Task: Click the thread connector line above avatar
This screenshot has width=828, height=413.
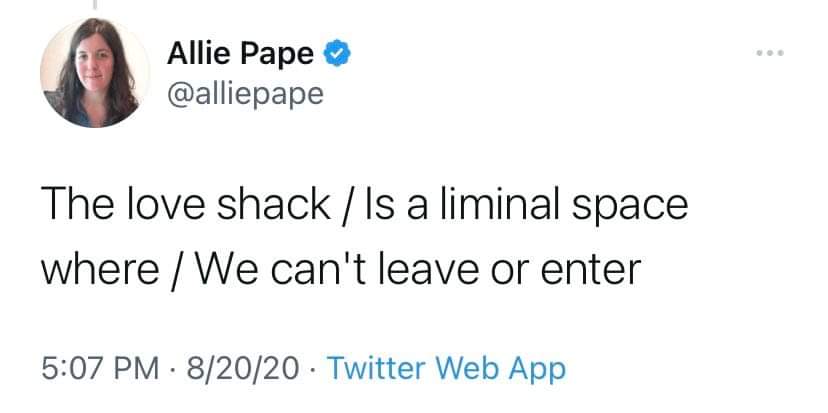Action: 95,5
